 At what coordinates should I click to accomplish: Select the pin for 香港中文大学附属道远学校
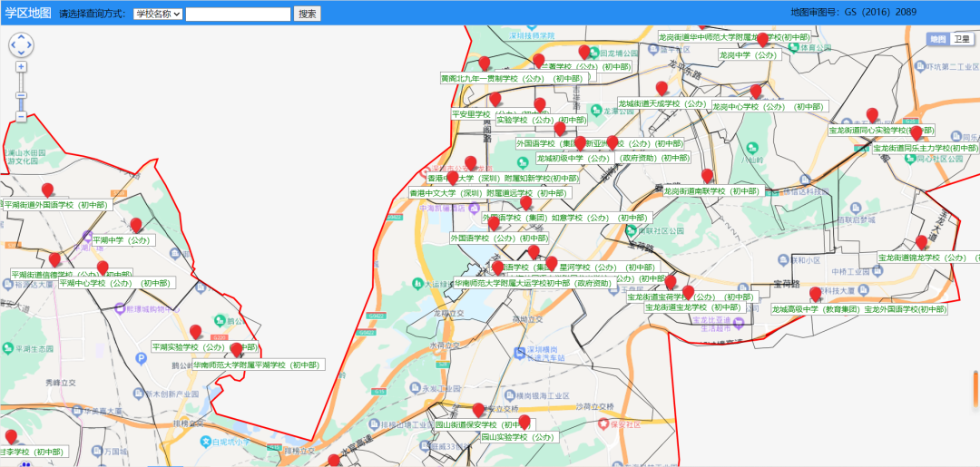click(x=453, y=180)
